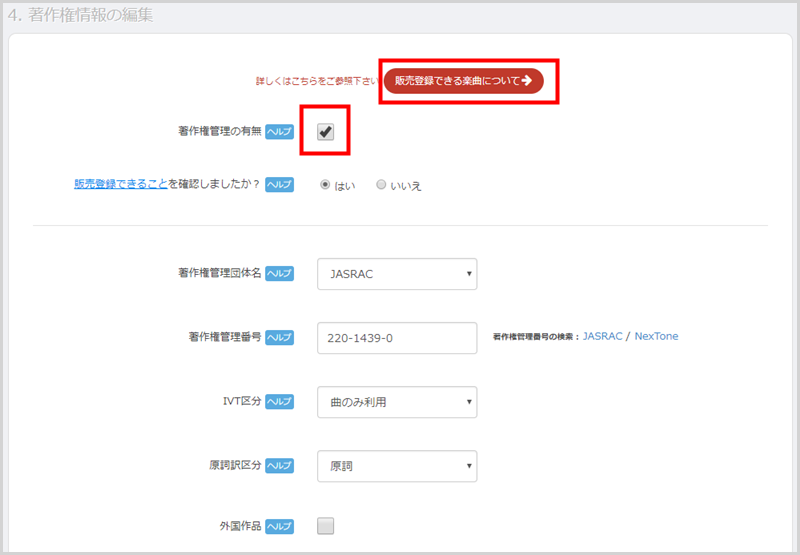The height and width of the screenshot is (555, 800).
Task: Open help for 原詞訳区分
Action: [x=279, y=465]
